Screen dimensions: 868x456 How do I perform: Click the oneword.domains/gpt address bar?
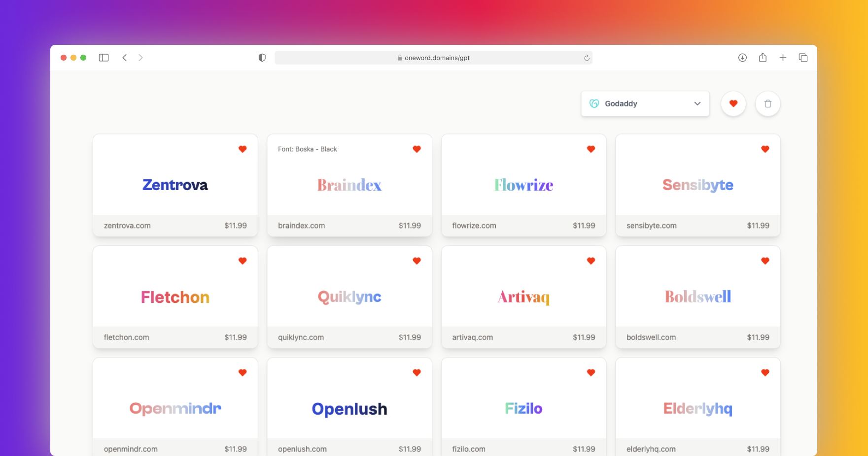[x=433, y=58]
